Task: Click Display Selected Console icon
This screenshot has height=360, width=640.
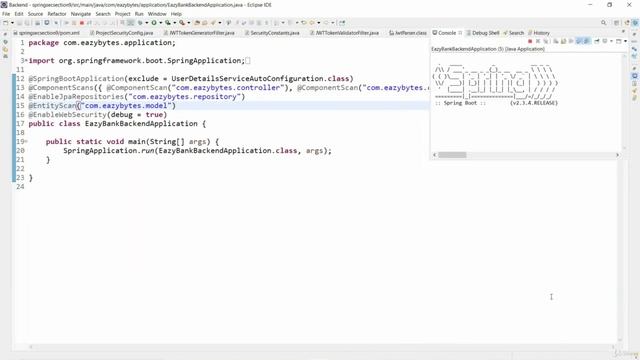Action: point(605,41)
